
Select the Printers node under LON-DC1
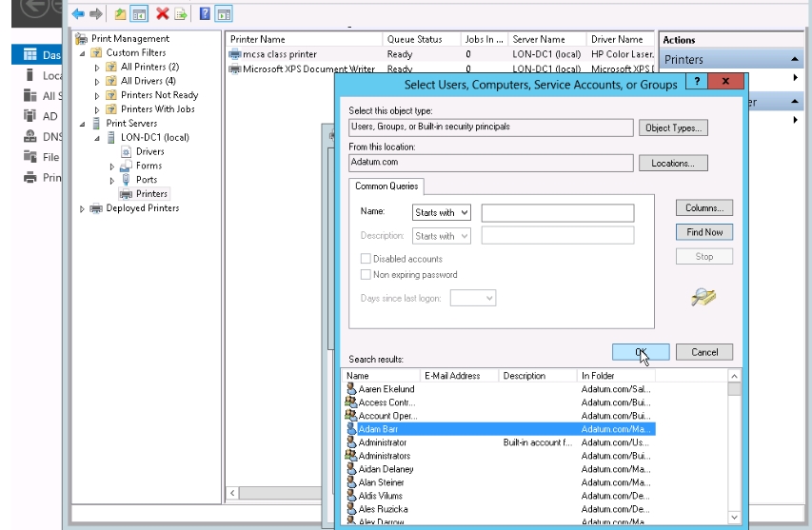coord(150,193)
